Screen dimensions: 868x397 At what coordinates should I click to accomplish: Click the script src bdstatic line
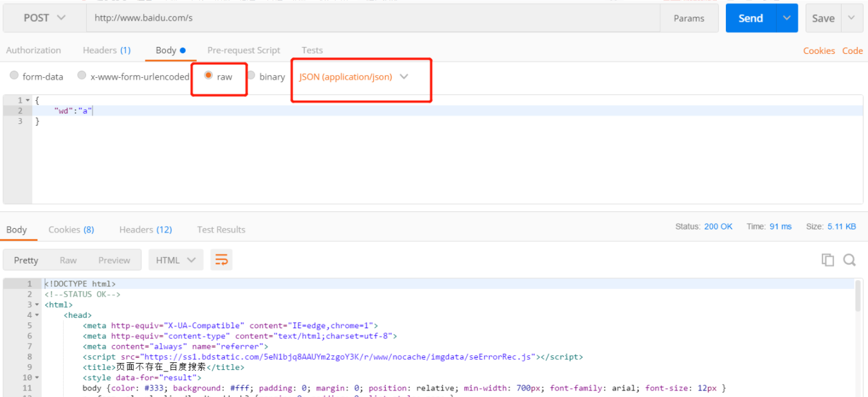click(332, 357)
